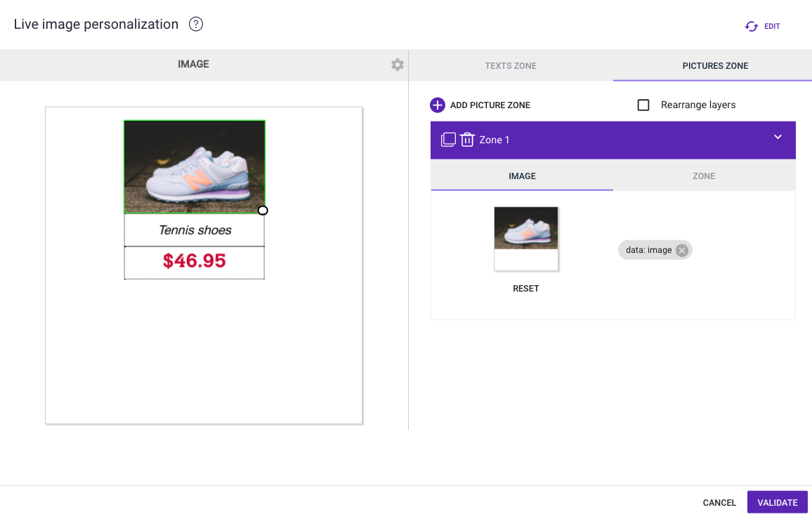
Task: Collapse the Zone 1 panel chevron
Action: [x=778, y=138]
